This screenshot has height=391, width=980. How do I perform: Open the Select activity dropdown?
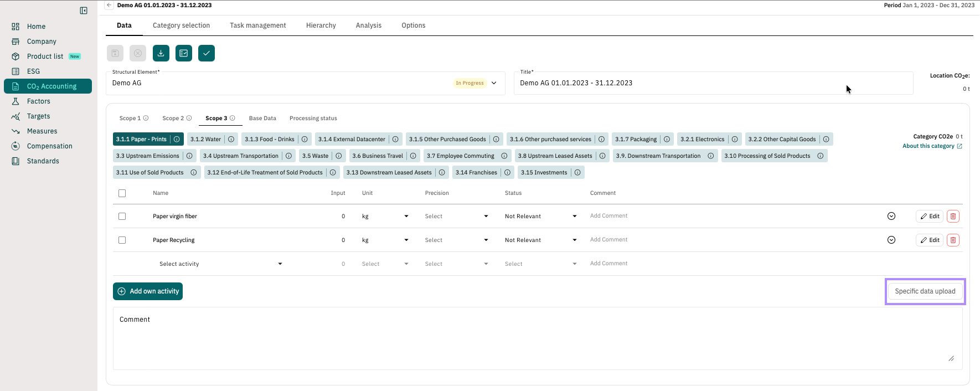[221, 264]
